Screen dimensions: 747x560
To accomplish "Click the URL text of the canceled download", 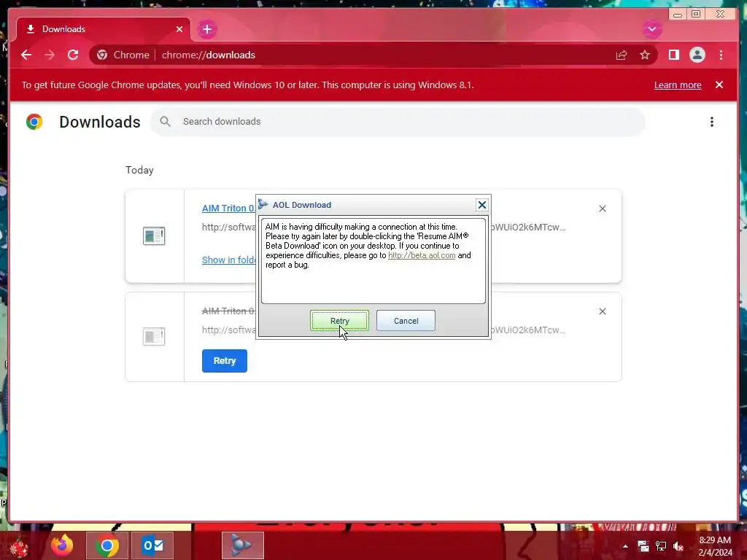I will (x=228, y=330).
